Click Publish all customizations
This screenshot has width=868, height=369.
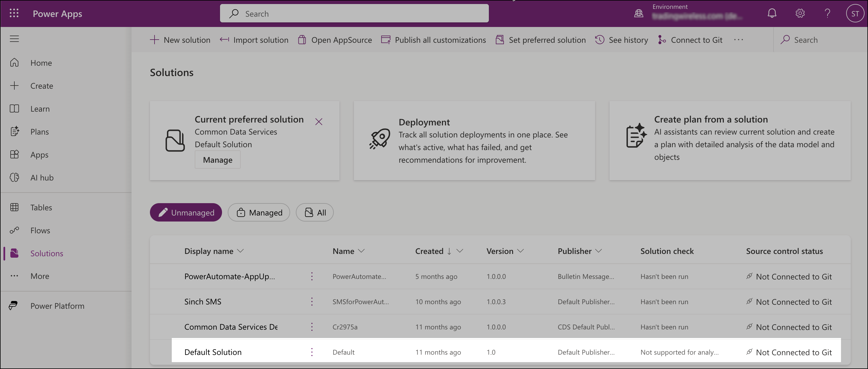(x=433, y=40)
